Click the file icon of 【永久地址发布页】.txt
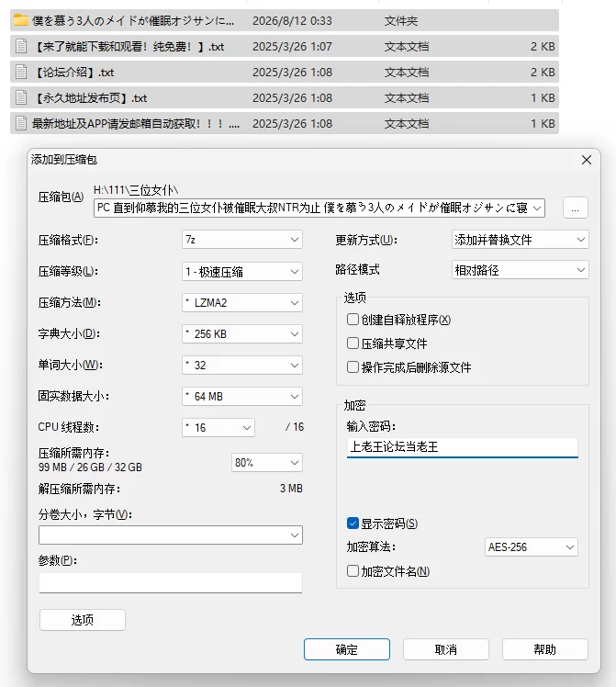 tap(20, 97)
